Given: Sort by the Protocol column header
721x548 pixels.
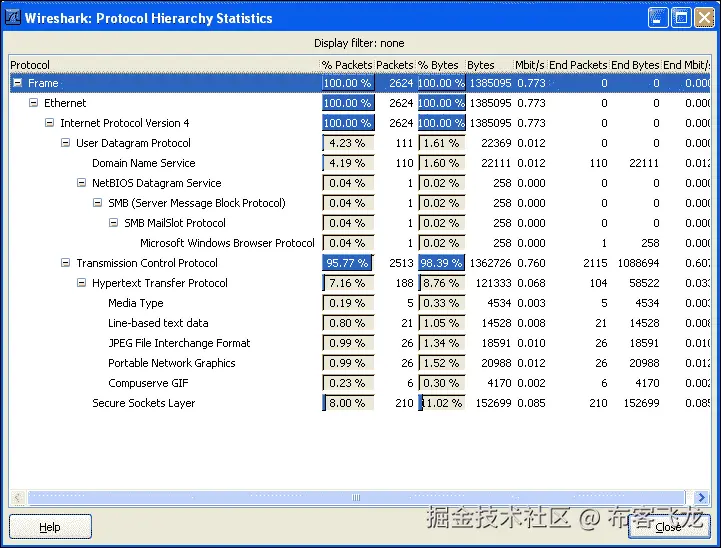Looking at the screenshot, I should [x=164, y=65].
